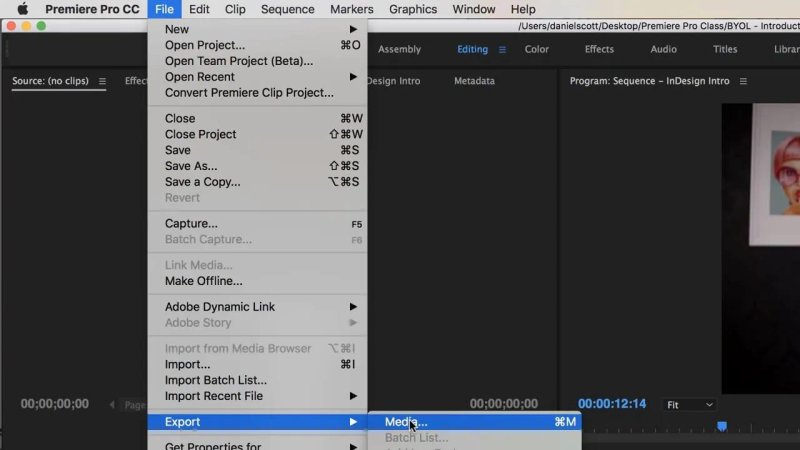Expand the Import Recent File submenu
Screen dimensions: 800x450
(257, 396)
